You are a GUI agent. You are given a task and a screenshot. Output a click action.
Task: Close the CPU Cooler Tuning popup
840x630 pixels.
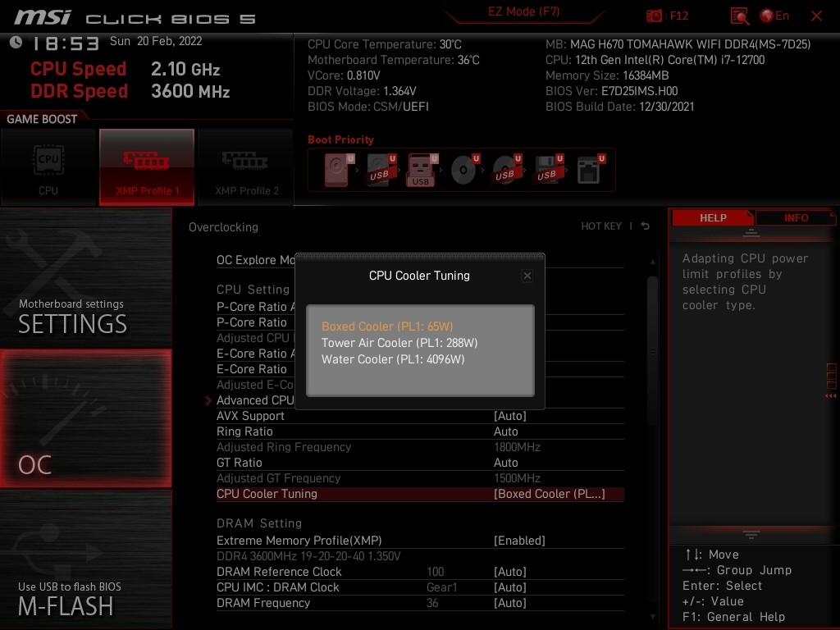tap(527, 276)
